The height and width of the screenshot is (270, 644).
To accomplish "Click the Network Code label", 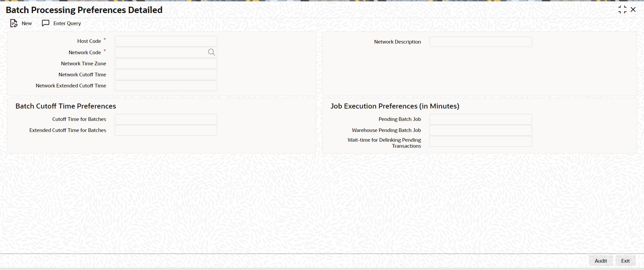I will (85, 53).
